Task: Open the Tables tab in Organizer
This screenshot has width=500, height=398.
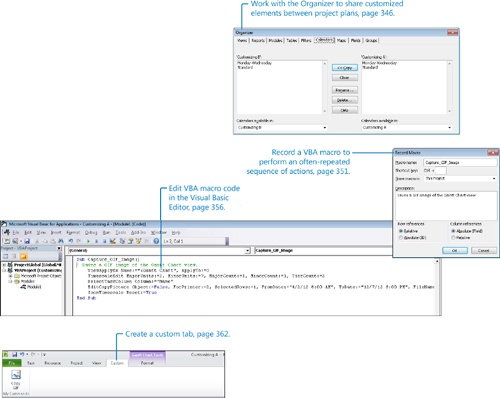Action: click(292, 40)
